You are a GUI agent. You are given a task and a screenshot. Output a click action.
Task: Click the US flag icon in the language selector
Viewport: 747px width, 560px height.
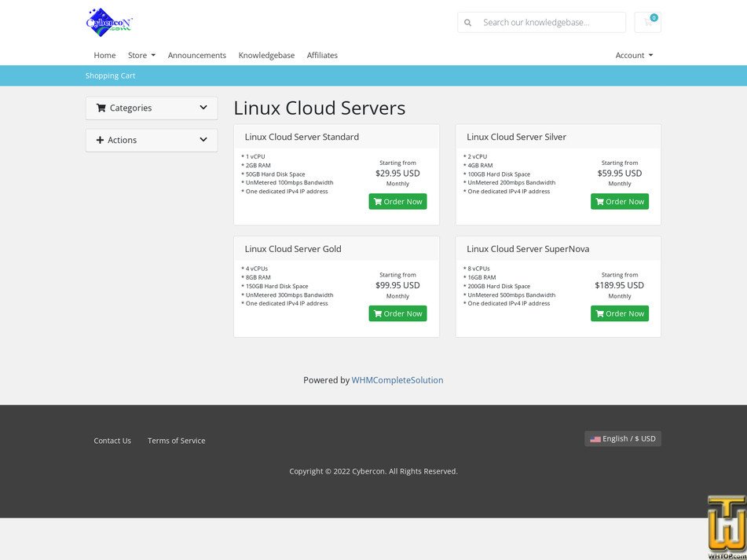click(595, 439)
